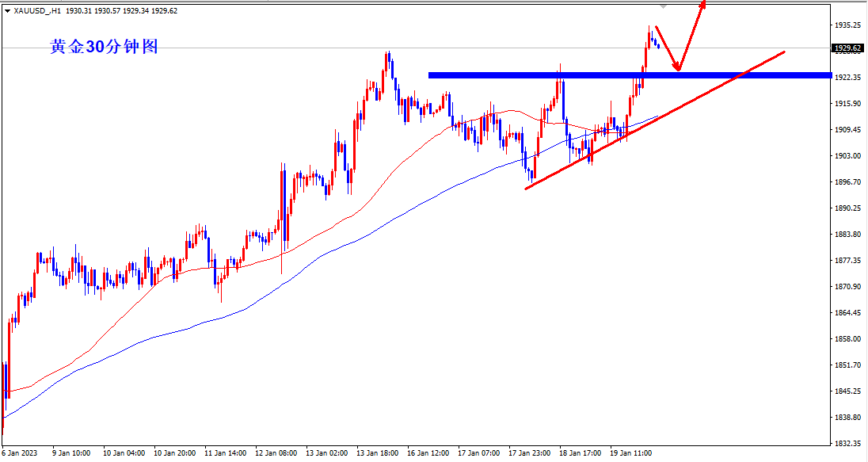
Task: Click the 1838.80 price scale label
Action: [847, 417]
